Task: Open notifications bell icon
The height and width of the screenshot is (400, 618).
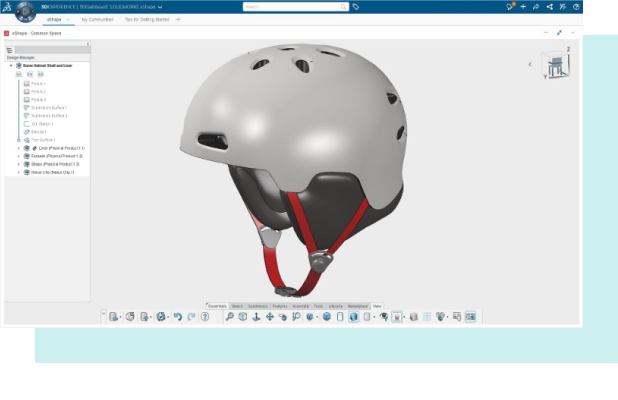Action: [510, 6]
